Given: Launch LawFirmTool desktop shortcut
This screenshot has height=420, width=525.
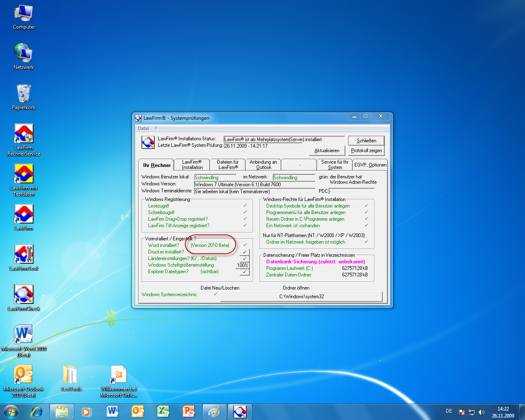Looking at the screenshot, I should point(24,254).
